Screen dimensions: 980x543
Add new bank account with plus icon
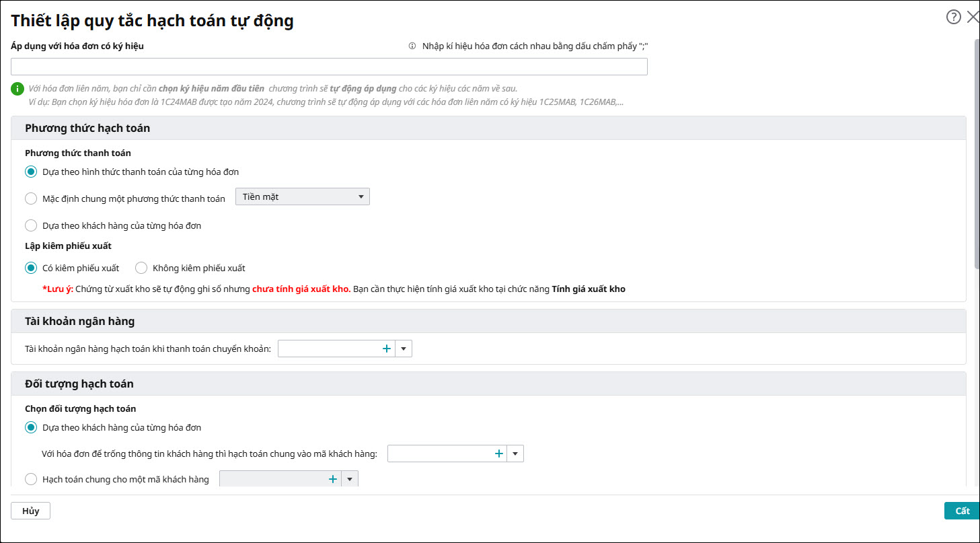(387, 349)
